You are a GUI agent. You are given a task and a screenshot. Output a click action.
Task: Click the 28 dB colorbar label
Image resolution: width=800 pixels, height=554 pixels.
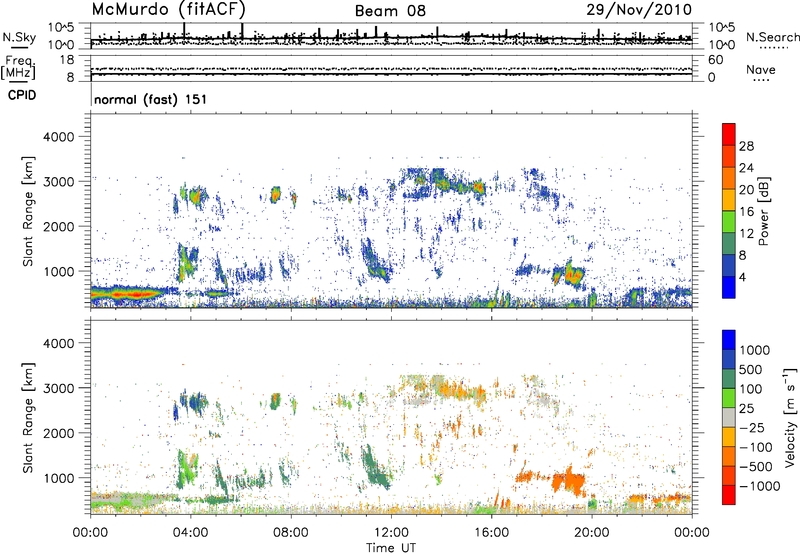pyautogui.click(x=746, y=146)
